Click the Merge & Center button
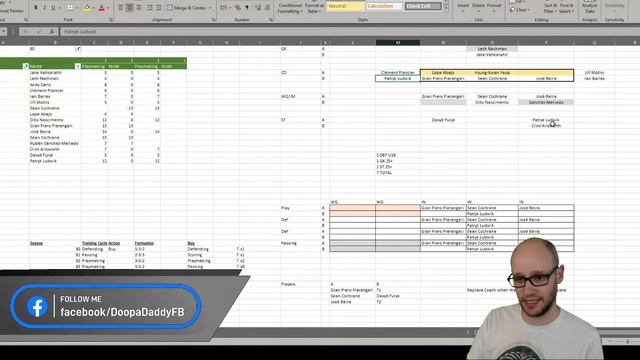This screenshot has height=360, width=640. (186, 8)
